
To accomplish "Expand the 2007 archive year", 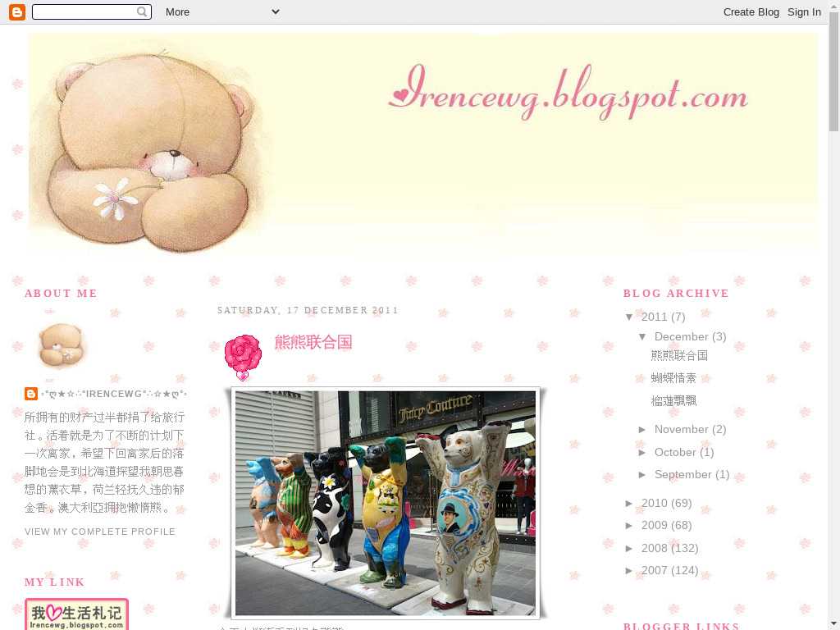I will click(x=629, y=571).
